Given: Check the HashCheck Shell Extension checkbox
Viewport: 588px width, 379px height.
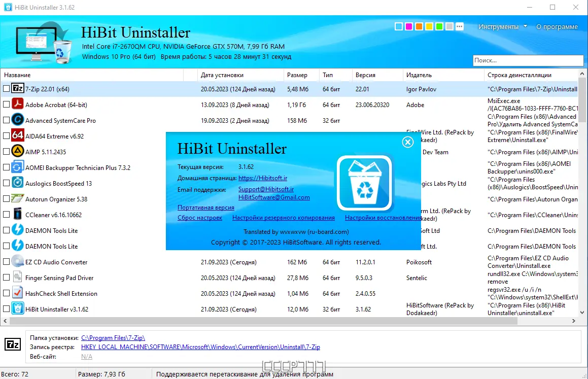Looking at the screenshot, I should [x=7, y=294].
